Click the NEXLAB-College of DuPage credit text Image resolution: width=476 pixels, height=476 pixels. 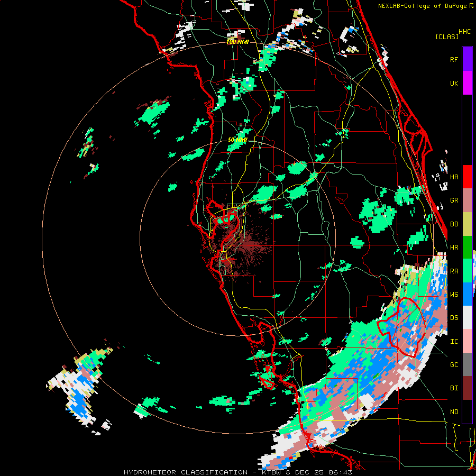tap(422, 6)
